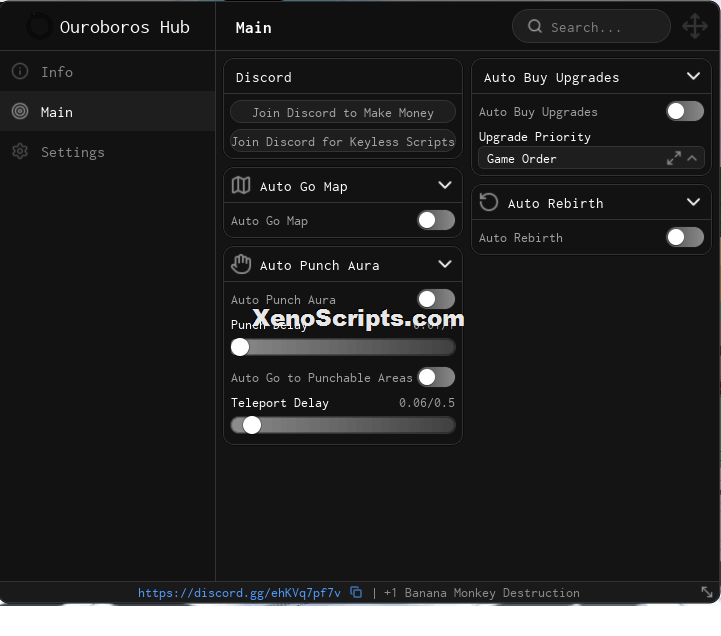Turn on the Auto Buy Upgrades switch
The width and height of the screenshot is (721, 636).
pyautogui.click(x=685, y=111)
